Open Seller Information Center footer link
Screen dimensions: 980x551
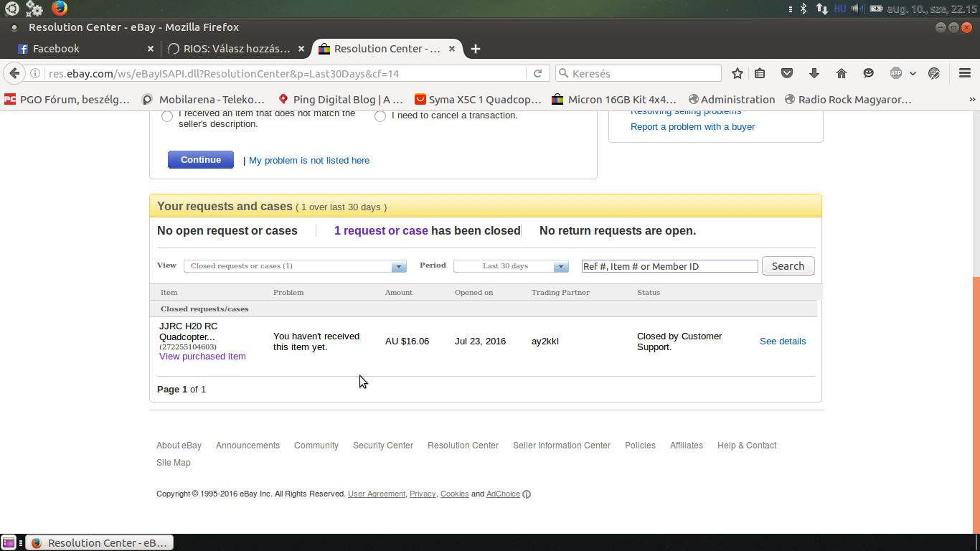562,446
